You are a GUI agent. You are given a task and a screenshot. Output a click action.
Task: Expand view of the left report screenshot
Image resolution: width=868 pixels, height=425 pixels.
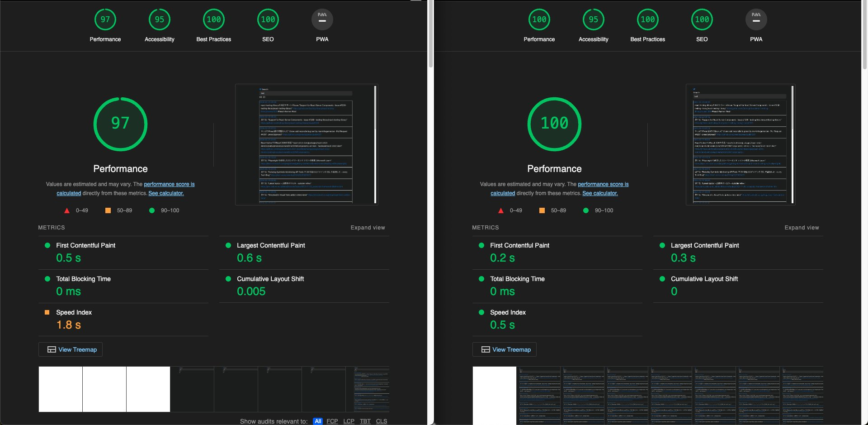point(368,227)
